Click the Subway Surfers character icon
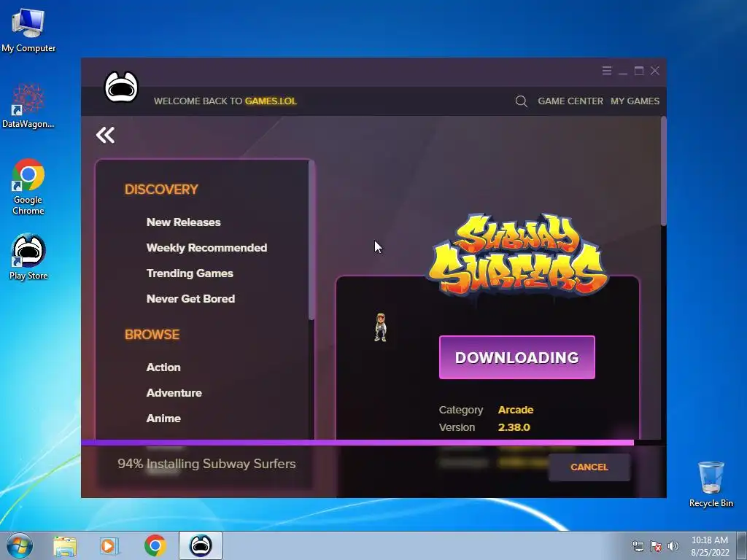 tap(380, 327)
